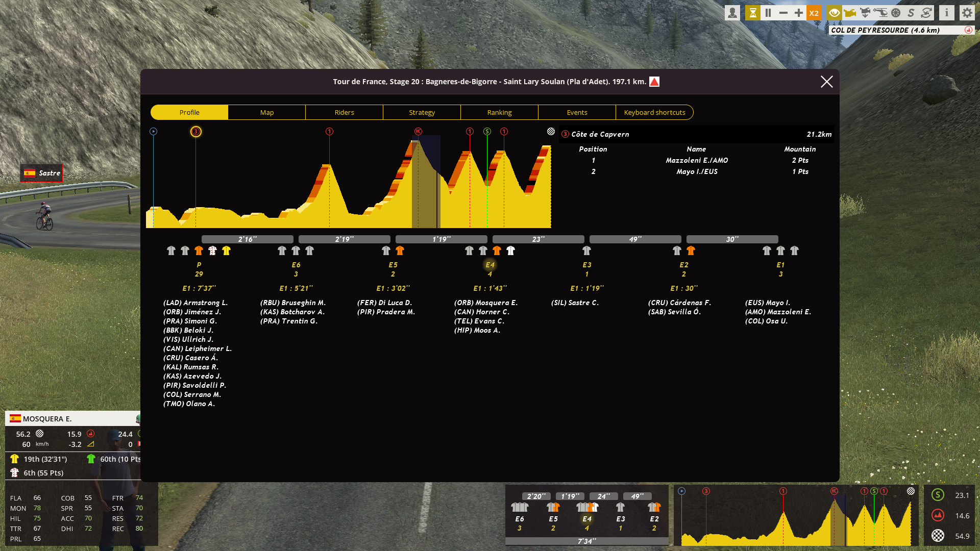Viewport: 980px width, 551px height.
Task: Select the green sprint marker on profile
Action: pyautogui.click(x=487, y=132)
